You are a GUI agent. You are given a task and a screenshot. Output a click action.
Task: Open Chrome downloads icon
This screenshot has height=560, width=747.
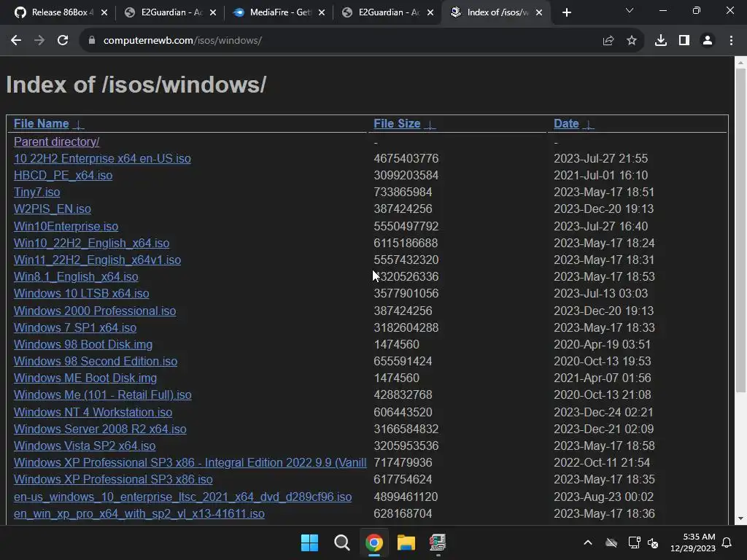[x=660, y=41]
